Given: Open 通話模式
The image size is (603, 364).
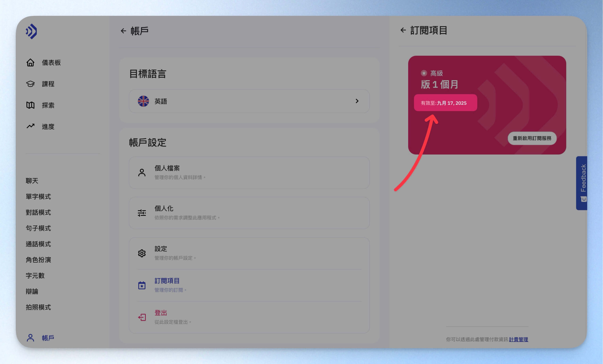Looking at the screenshot, I should click(x=38, y=244).
